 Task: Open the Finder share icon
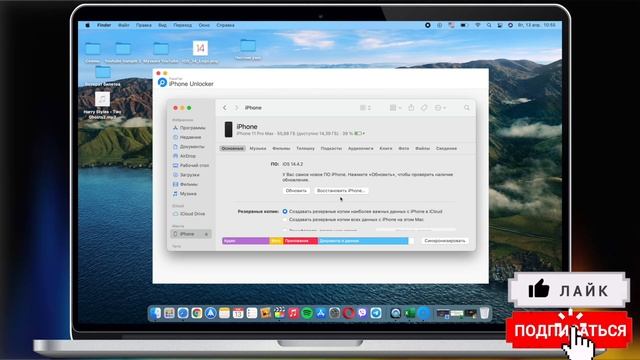pyautogui.click(x=411, y=107)
